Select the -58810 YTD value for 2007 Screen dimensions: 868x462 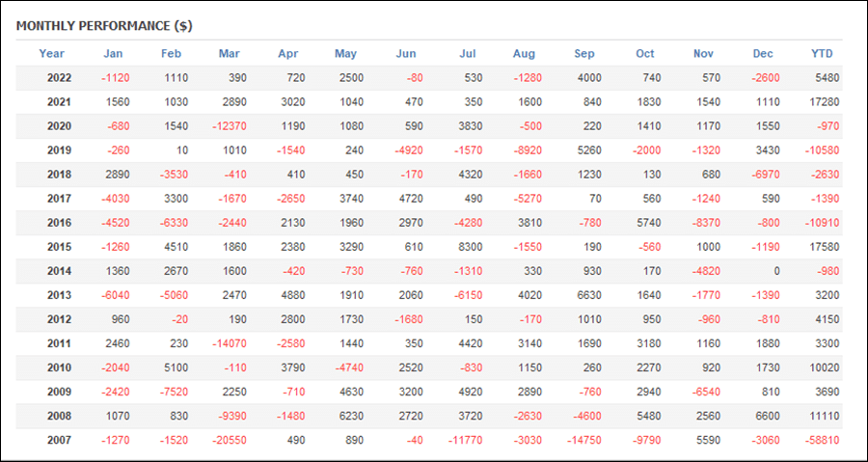pyautogui.click(x=823, y=441)
